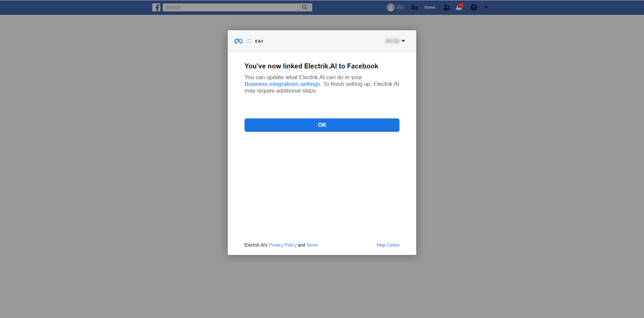
Task: Click the OK button to confirm
Action: click(322, 125)
